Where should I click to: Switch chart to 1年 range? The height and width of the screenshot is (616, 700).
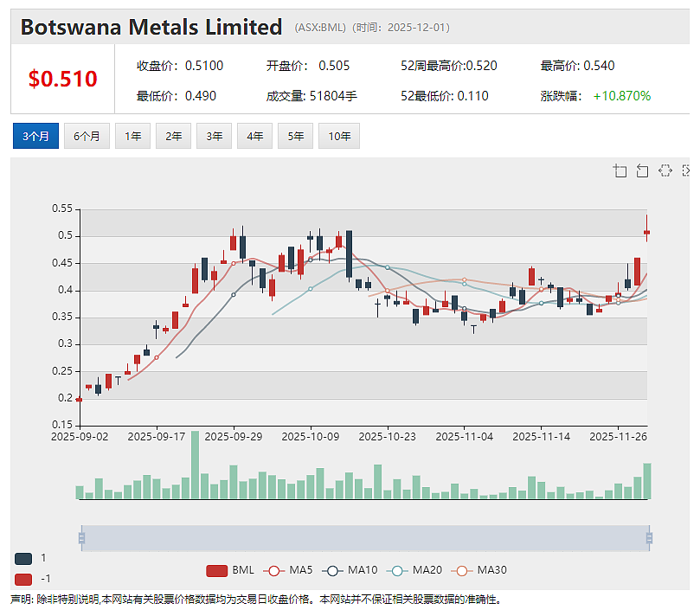point(132,136)
